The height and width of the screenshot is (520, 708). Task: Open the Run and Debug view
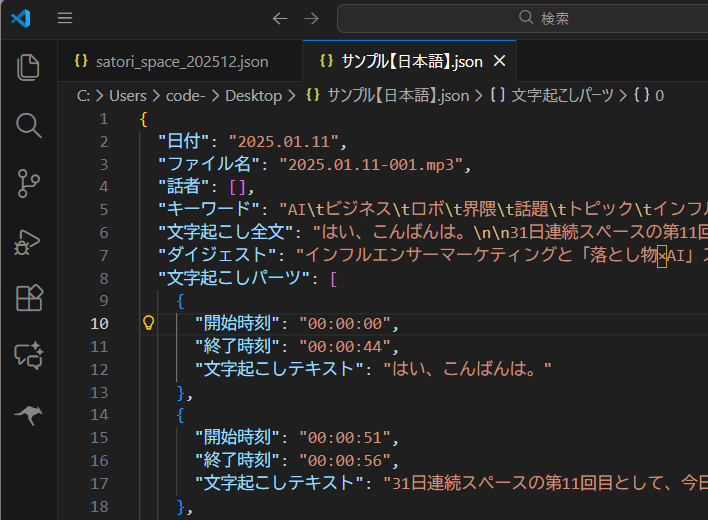point(28,242)
